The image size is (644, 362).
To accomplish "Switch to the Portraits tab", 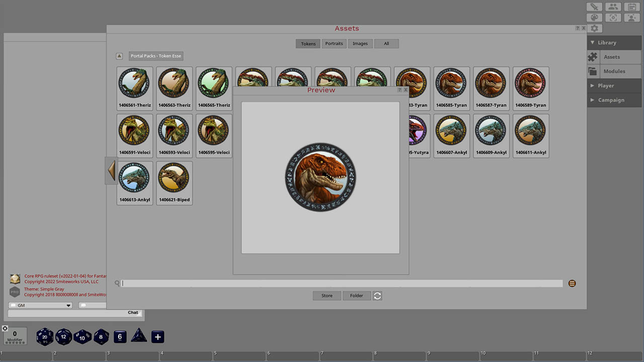I will (x=334, y=43).
